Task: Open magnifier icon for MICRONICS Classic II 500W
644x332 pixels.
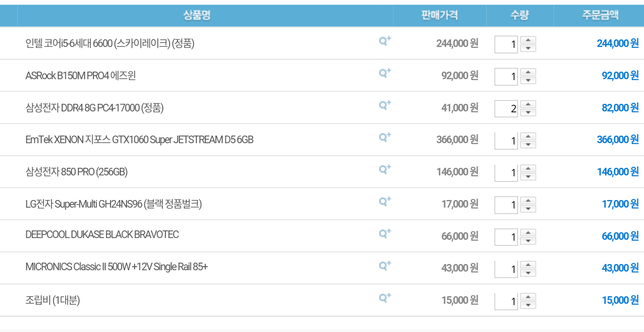Action: click(385, 266)
